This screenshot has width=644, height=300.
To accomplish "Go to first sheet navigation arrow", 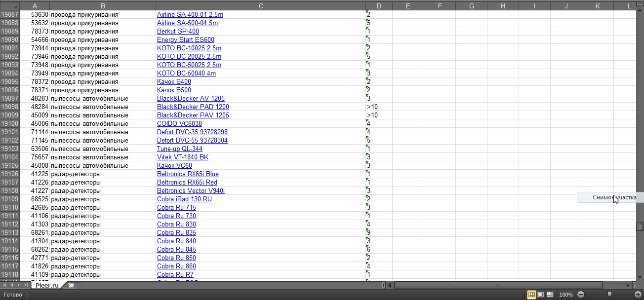I will 5,285.
